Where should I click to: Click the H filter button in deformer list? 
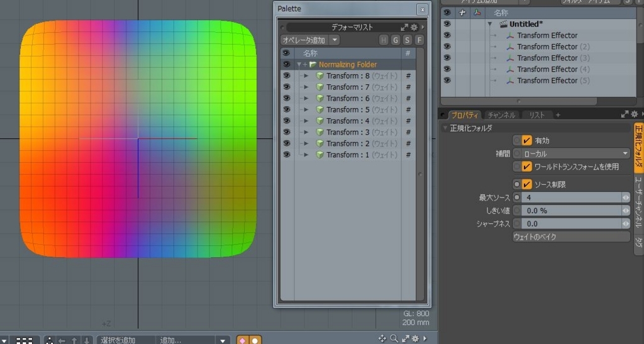pyautogui.click(x=384, y=40)
